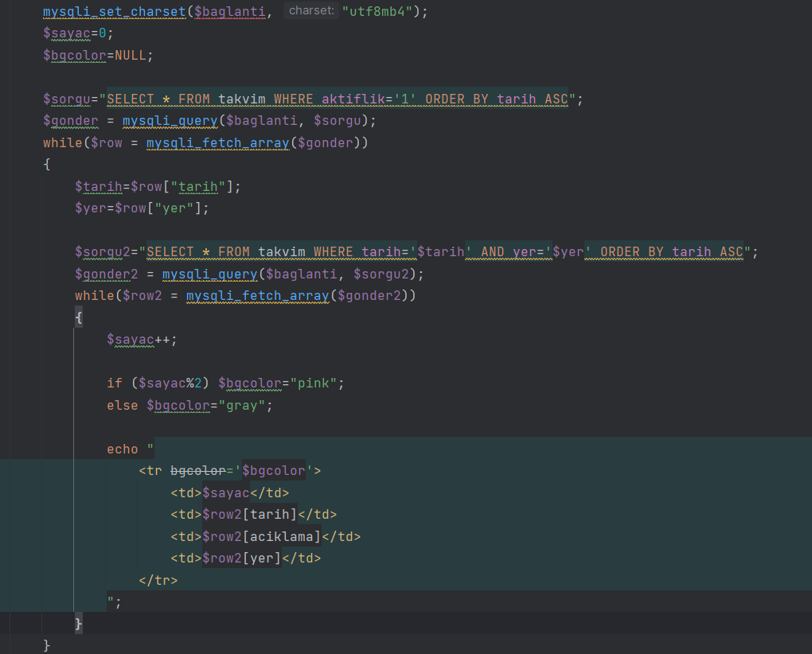Viewport: 812px width, 654px height.
Task: Click the outer while loop's opening brace
Action: coord(47,165)
